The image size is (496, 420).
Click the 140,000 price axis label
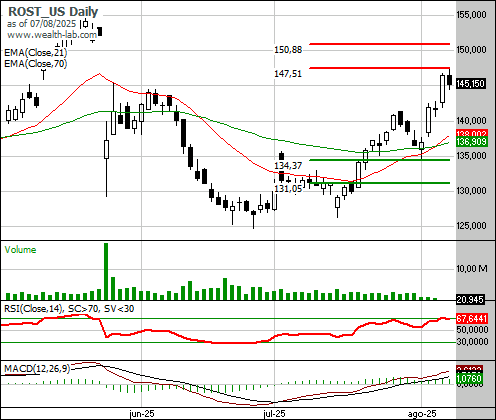click(x=471, y=121)
